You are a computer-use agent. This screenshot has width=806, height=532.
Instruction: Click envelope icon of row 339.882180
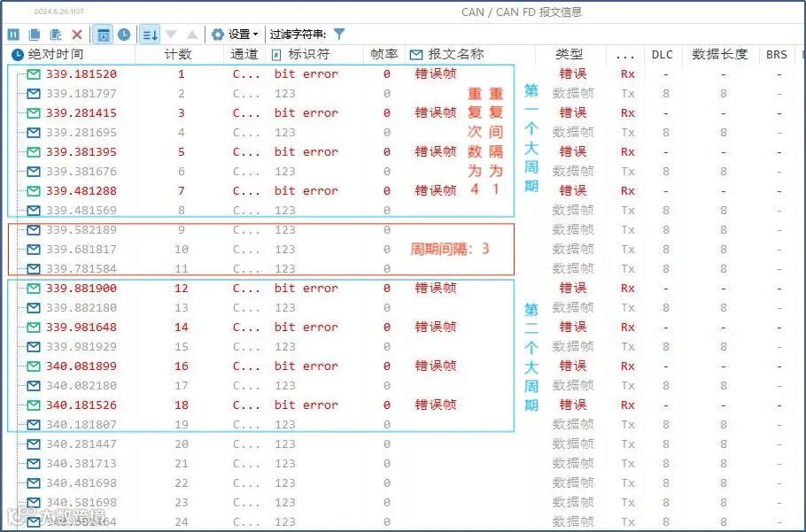pos(34,307)
